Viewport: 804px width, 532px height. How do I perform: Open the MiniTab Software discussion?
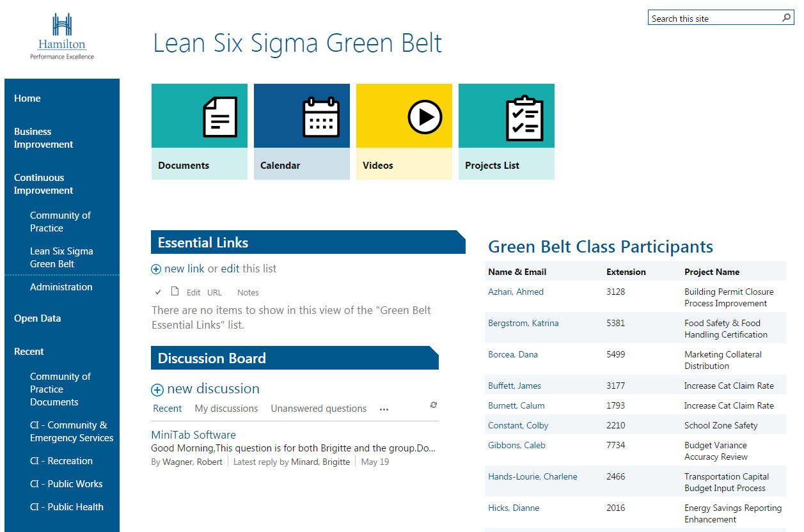pyautogui.click(x=193, y=435)
